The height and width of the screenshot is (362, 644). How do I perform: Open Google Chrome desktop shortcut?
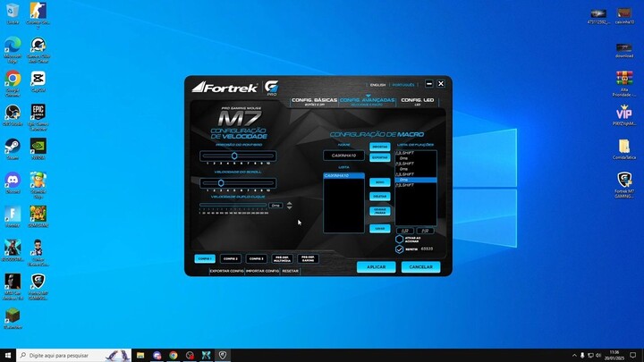[x=13, y=83]
